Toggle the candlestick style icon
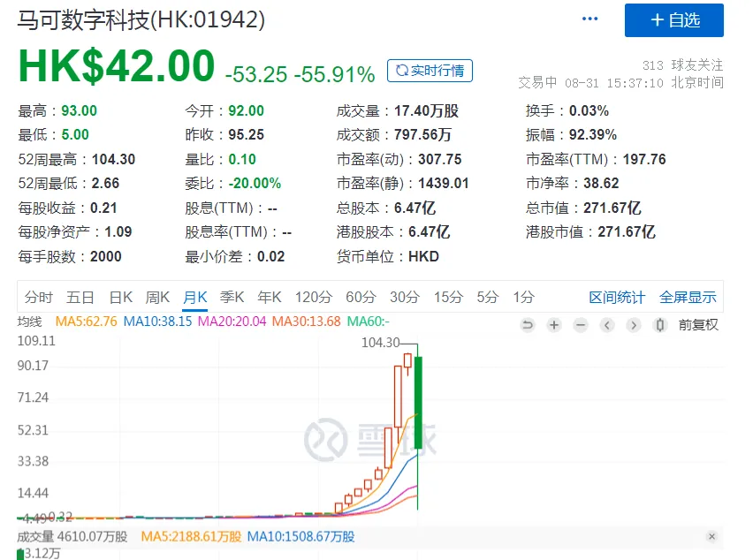The width and height of the screenshot is (753, 560). pyautogui.click(x=658, y=325)
